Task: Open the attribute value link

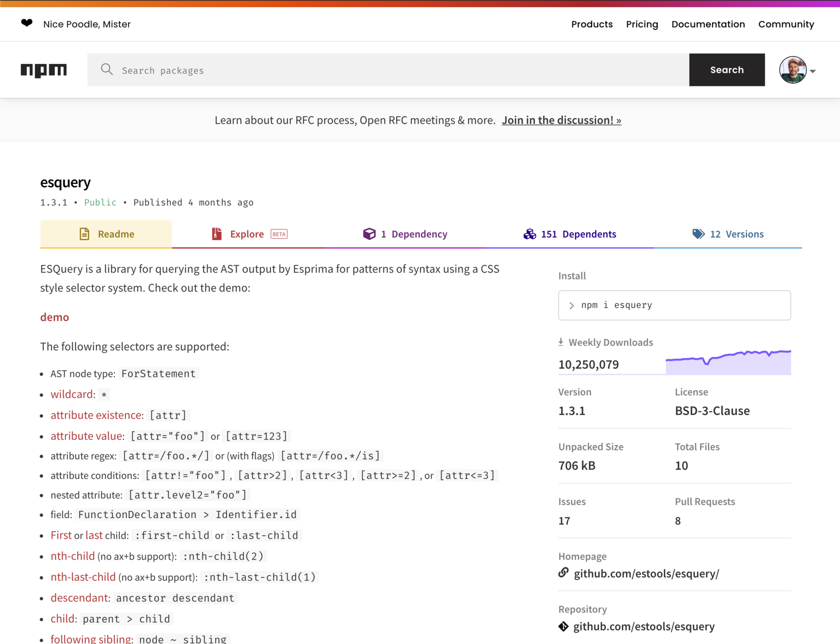Action: point(86,436)
